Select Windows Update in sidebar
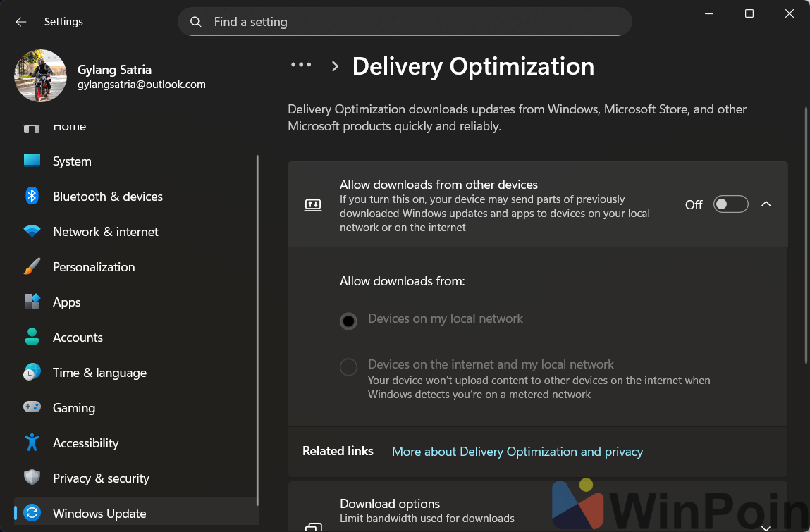The width and height of the screenshot is (810, 532). click(135, 513)
